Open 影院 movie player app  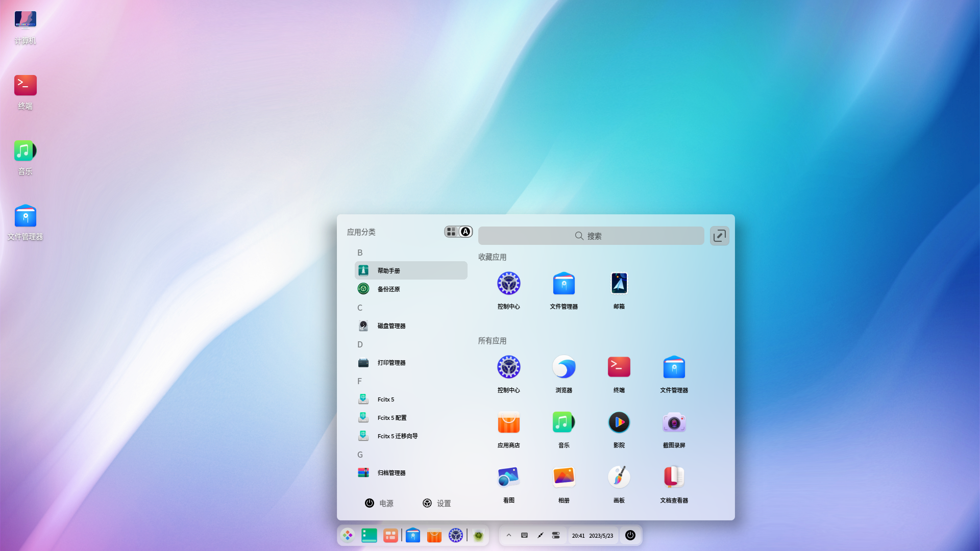click(x=619, y=428)
